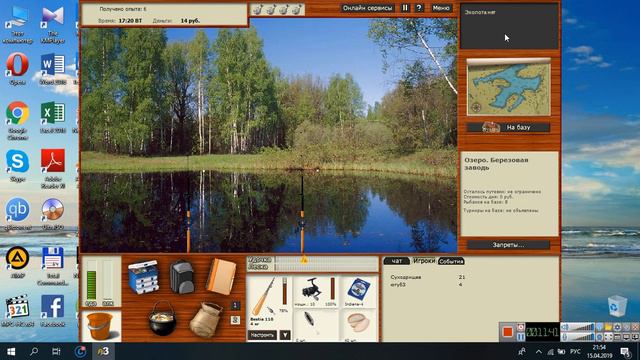Select the spinning reel slot
Screen dimensions: 640x360
[x=315, y=291]
